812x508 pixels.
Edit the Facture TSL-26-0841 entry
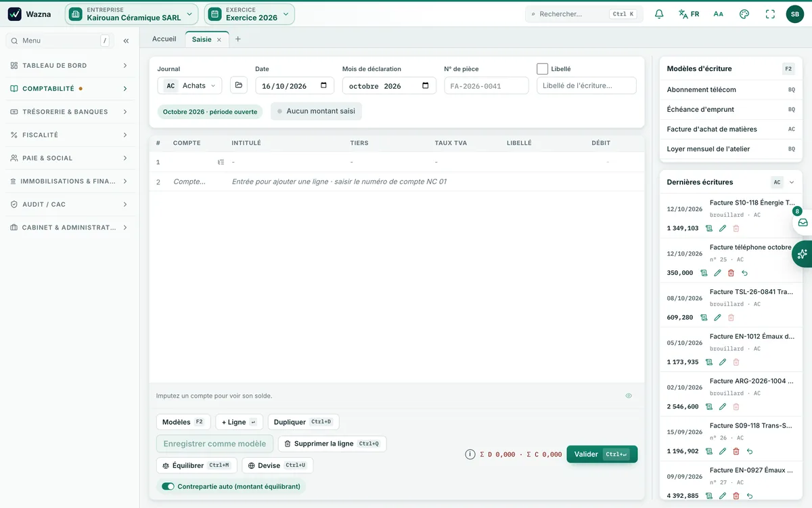(717, 318)
